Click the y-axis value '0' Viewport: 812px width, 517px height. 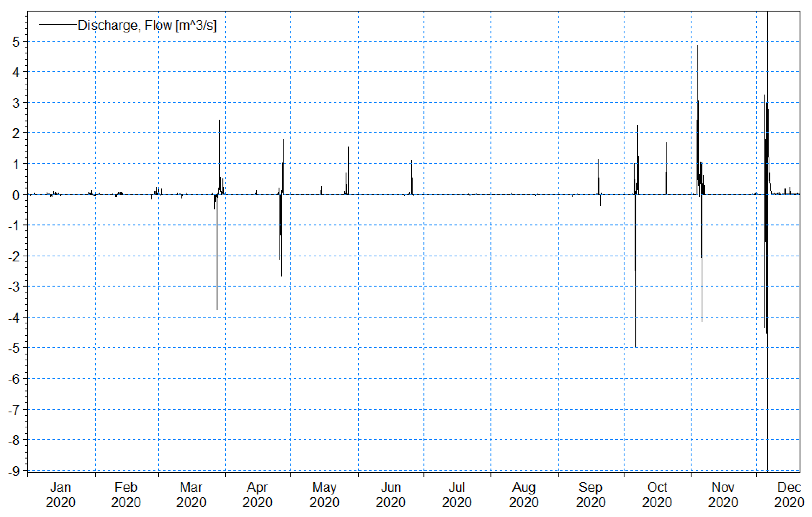point(16,195)
